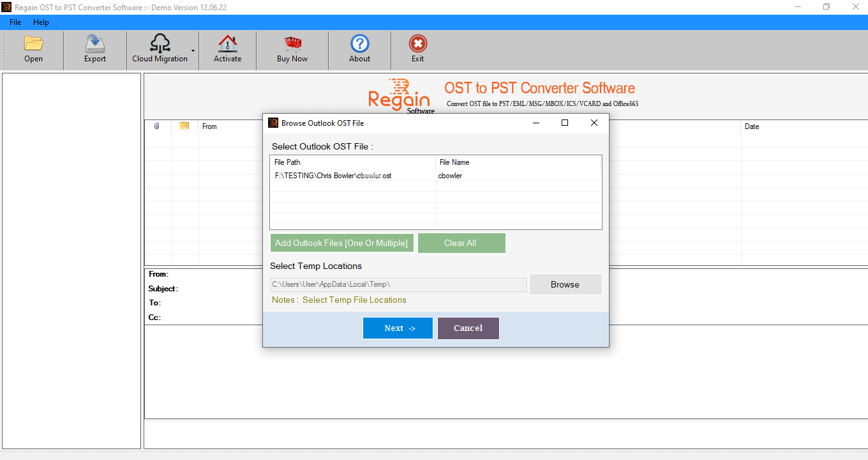Click the temp location path field

398,284
